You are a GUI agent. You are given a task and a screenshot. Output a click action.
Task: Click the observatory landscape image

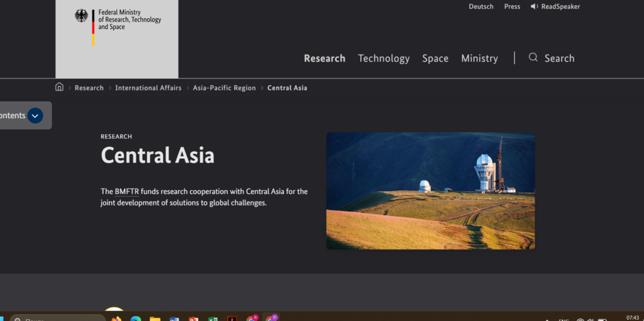[x=430, y=190]
